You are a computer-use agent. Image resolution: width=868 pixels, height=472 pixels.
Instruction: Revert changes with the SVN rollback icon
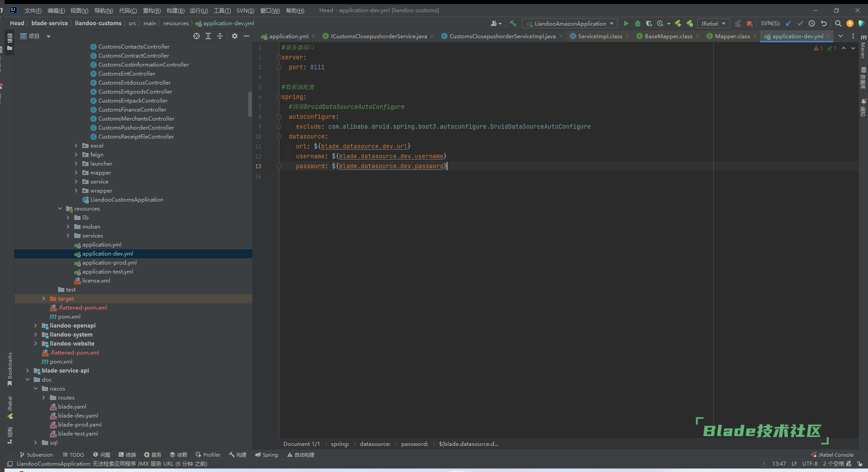coord(823,23)
